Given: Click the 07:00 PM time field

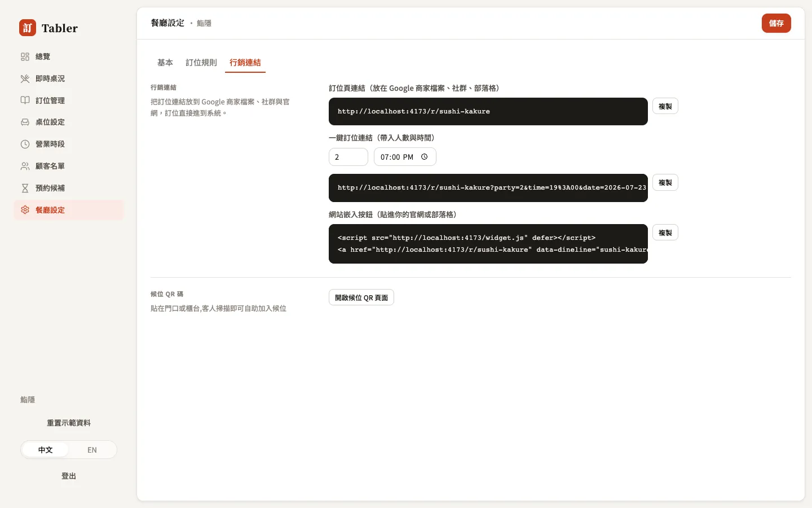Looking at the screenshot, I should pyautogui.click(x=405, y=157).
